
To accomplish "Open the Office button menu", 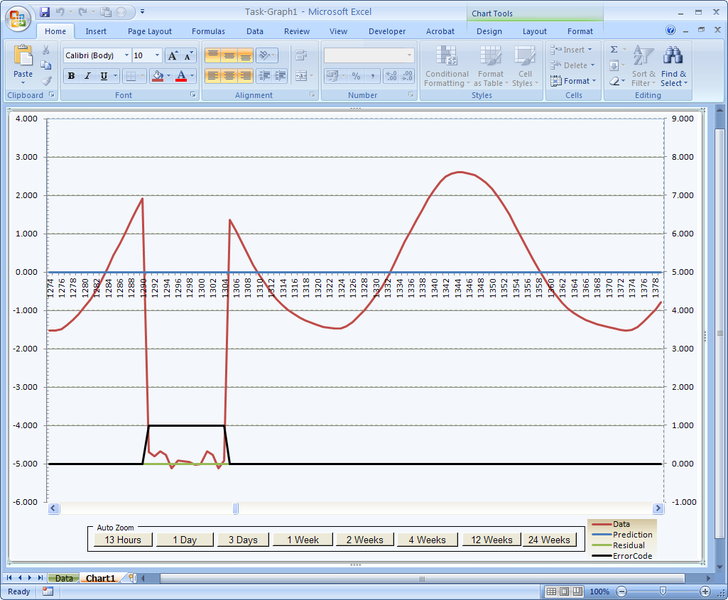I will pyautogui.click(x=18, y=18).
